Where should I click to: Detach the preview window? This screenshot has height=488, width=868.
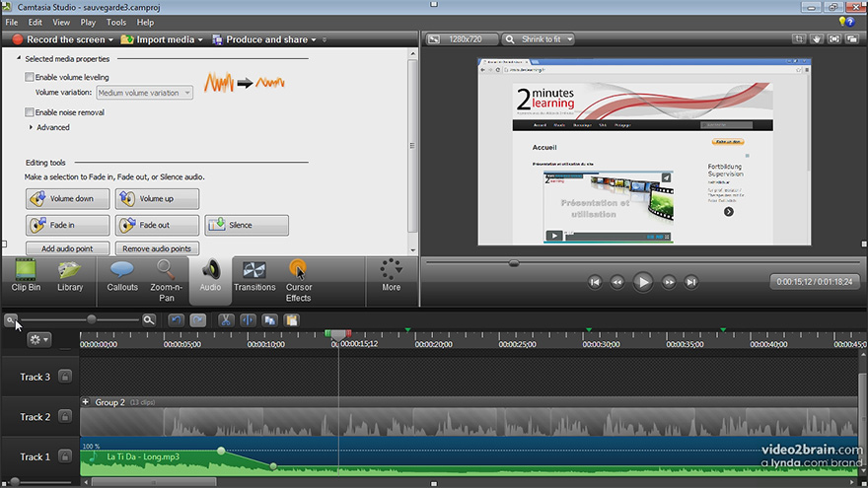[852, 38]
